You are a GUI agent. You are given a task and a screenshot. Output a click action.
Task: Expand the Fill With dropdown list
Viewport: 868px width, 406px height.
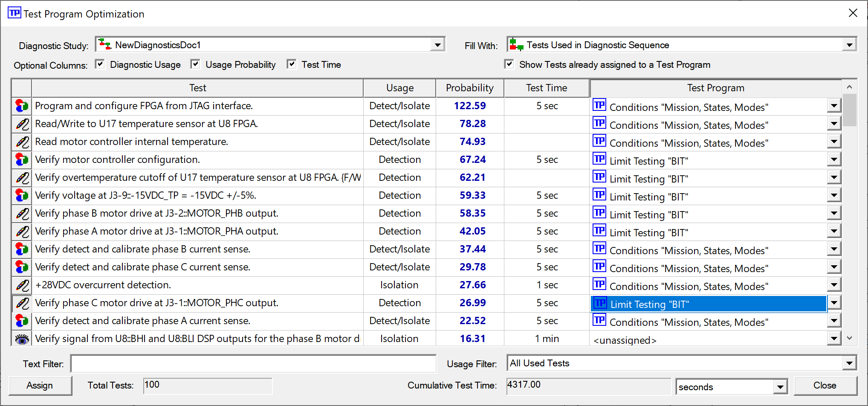point(849,45)
